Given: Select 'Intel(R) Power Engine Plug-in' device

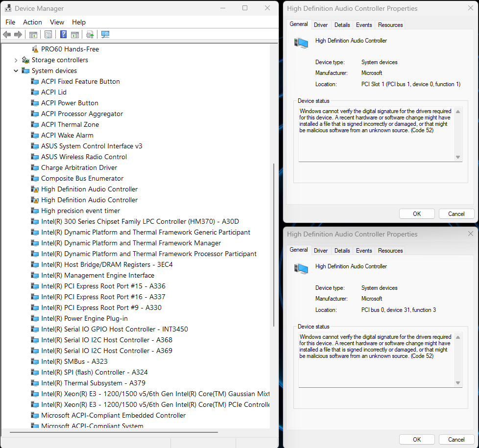Looking at the screenshot, I should pos(84,319).
